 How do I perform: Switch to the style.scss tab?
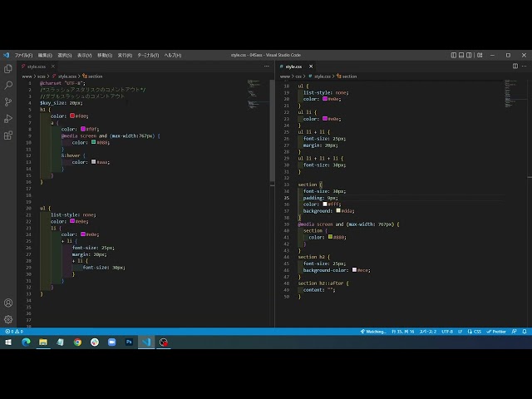[x=37, y=66]
